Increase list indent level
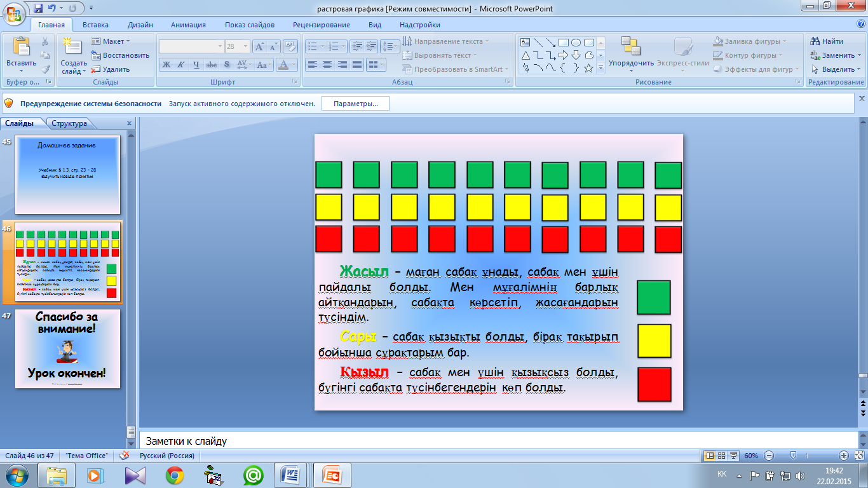The height and width of the screenshot is (488, 868). coord(370,46)
